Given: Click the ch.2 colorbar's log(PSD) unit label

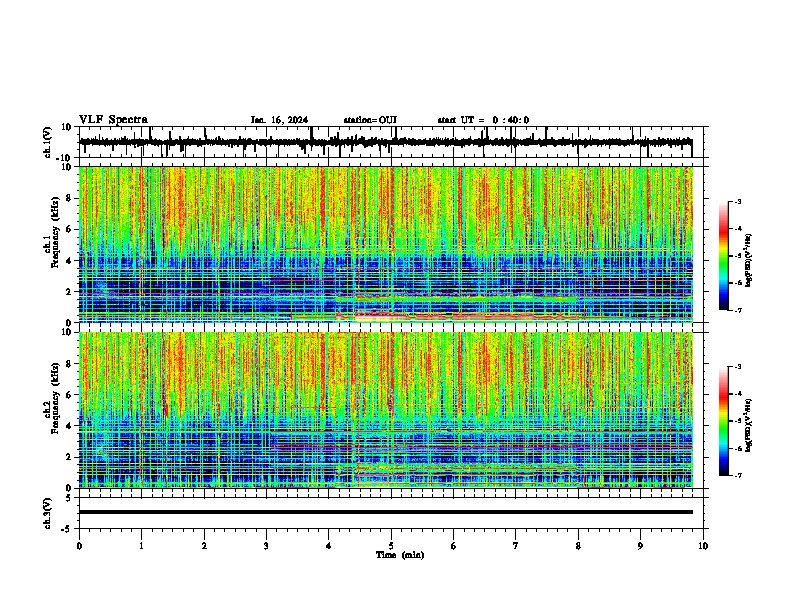Looking at the screenshot, I should pos(749,425).
